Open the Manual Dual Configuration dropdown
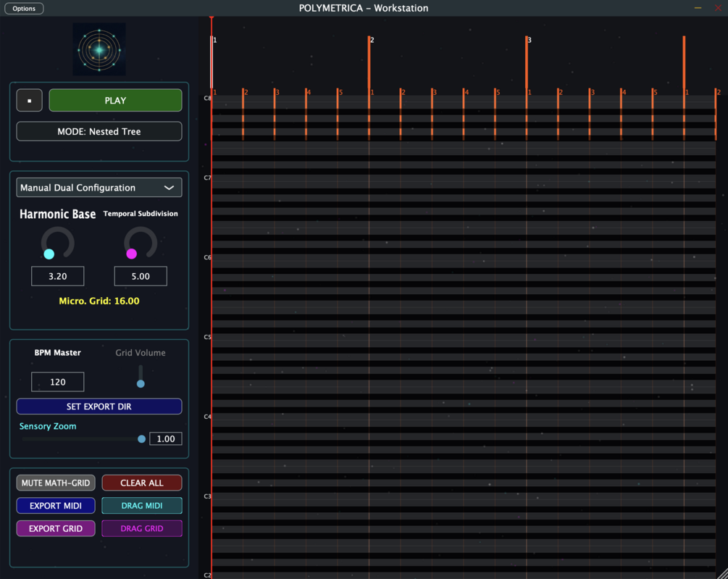Image resolution: width=728 pixels, height=579 pixels. [99, 188]
